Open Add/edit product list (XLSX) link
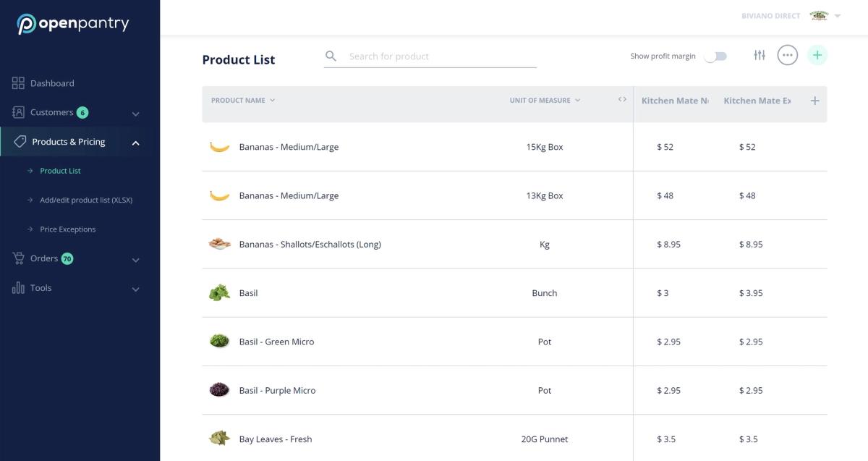868x461 pixels. (x=86, y=200)
